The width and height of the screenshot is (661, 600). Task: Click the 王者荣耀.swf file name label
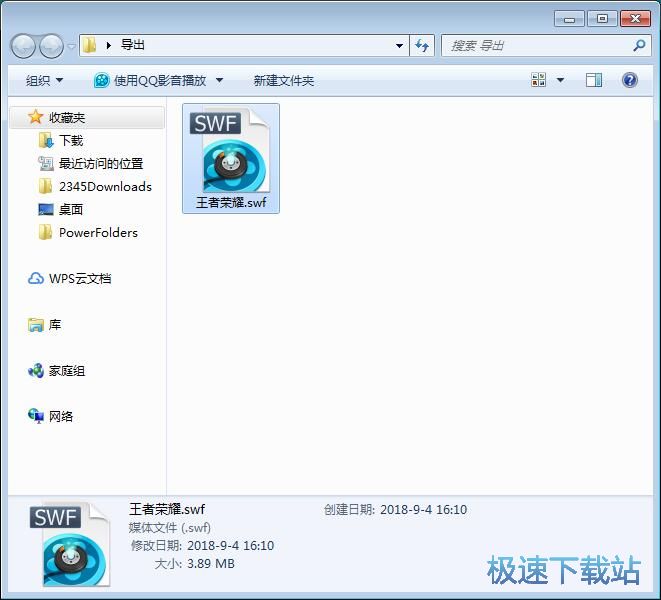click(231, 202)
